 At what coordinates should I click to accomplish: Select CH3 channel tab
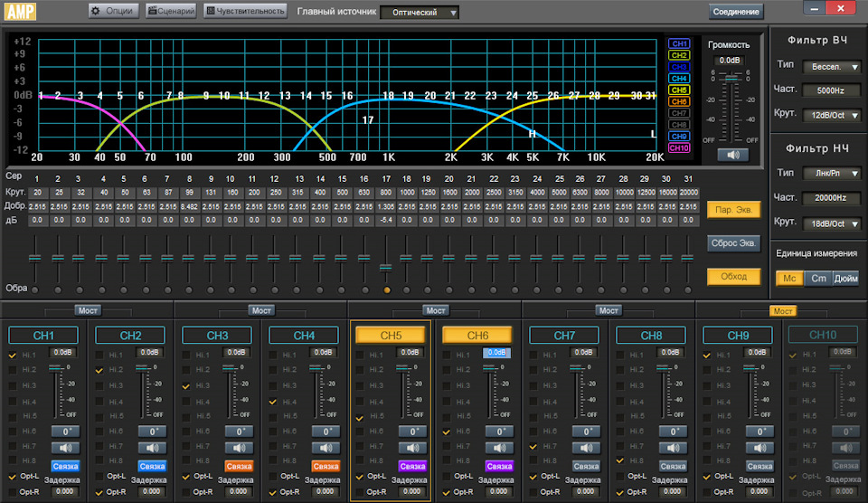click(217, 335)
